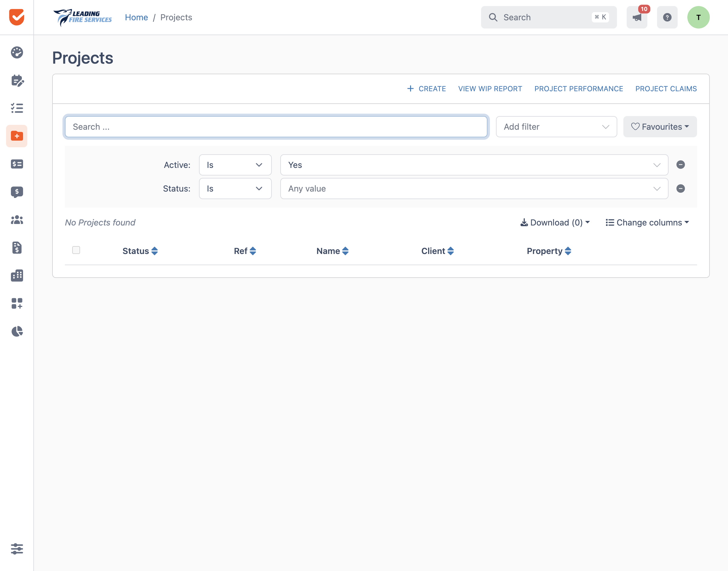Open the megaphone announcements with 10 badge

click(x=637, y=17)
